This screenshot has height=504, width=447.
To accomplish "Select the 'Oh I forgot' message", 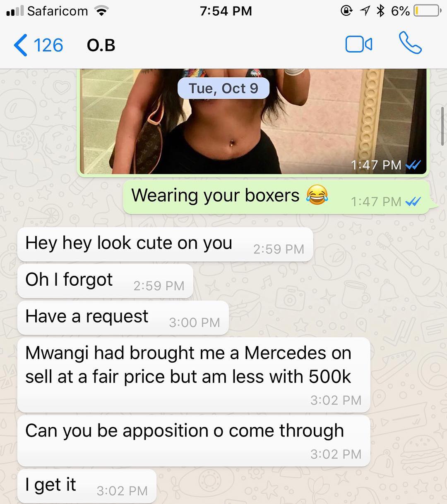I will pos(106,281).
